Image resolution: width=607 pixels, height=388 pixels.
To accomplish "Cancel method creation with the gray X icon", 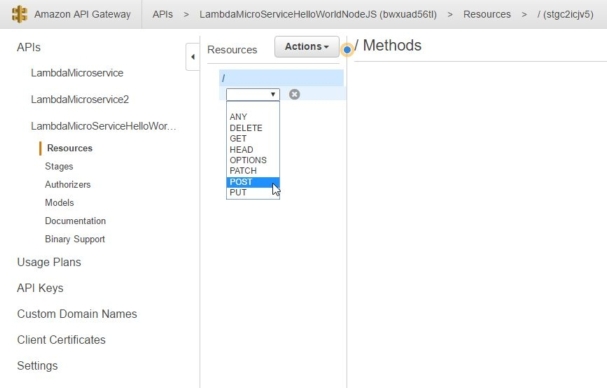I will tap(294, 94).
